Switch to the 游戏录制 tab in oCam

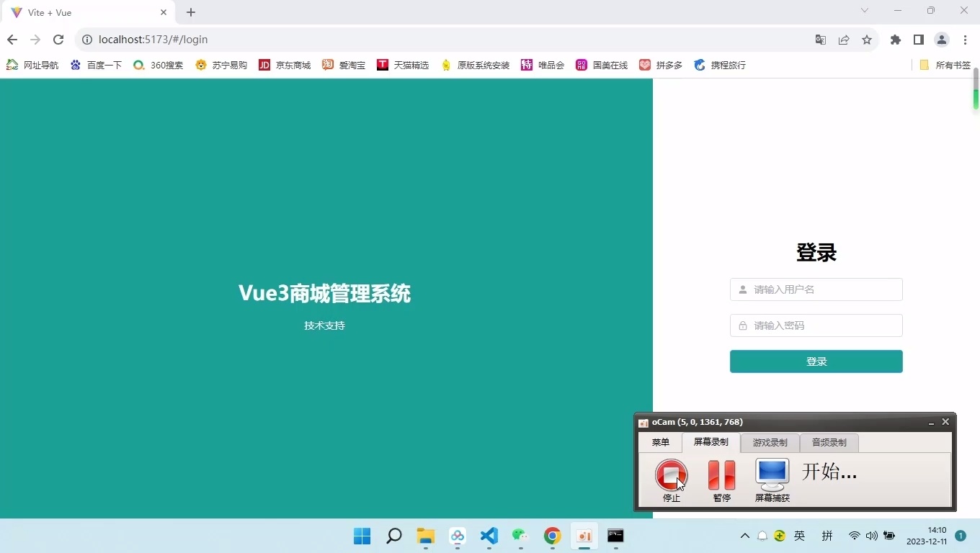770,443
